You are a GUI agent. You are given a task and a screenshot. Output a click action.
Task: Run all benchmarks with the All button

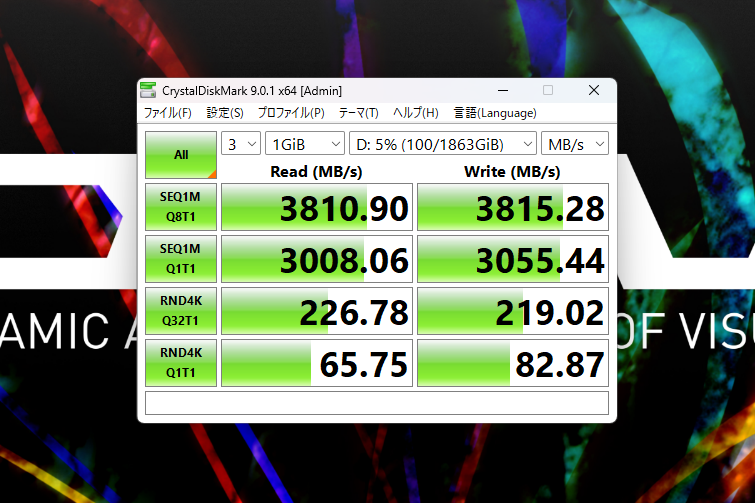point(181,155)
